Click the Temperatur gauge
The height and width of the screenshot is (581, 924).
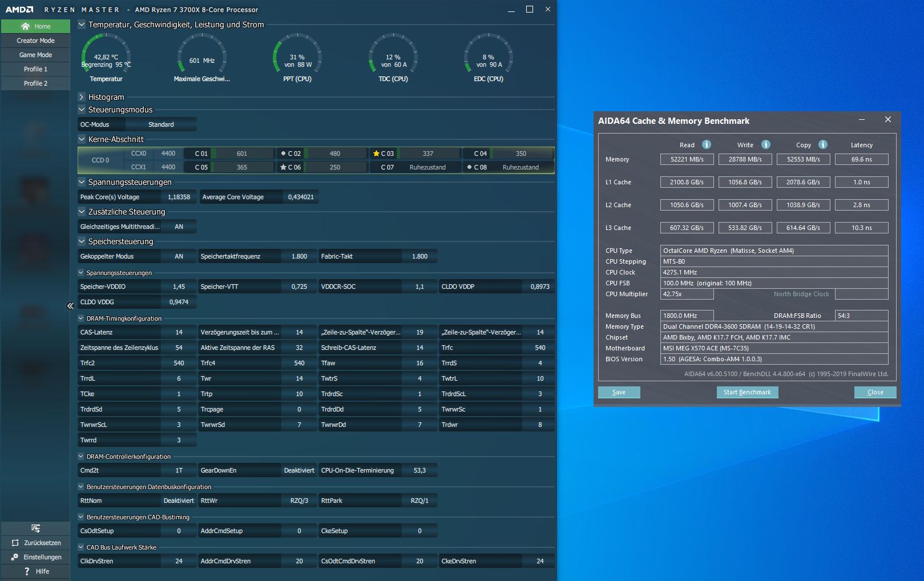[106, 58]
